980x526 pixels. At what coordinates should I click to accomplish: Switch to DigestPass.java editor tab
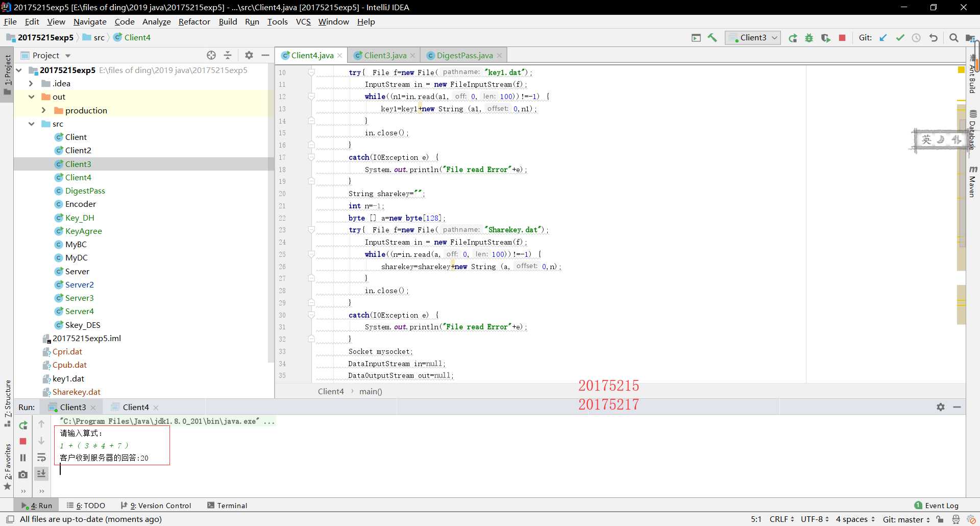[x=464, y=55]
